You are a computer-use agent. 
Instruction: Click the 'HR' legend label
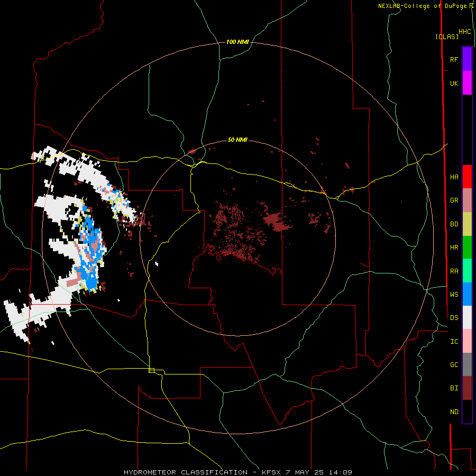click(454, 248)
